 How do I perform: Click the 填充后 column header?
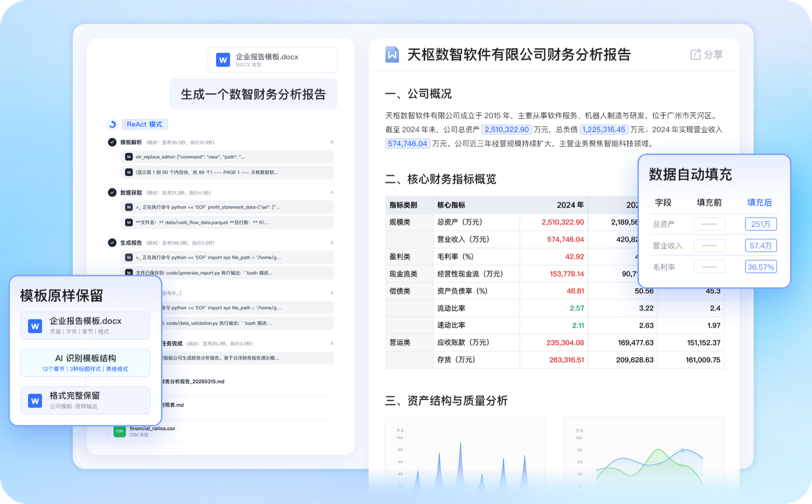click(759, 203)
